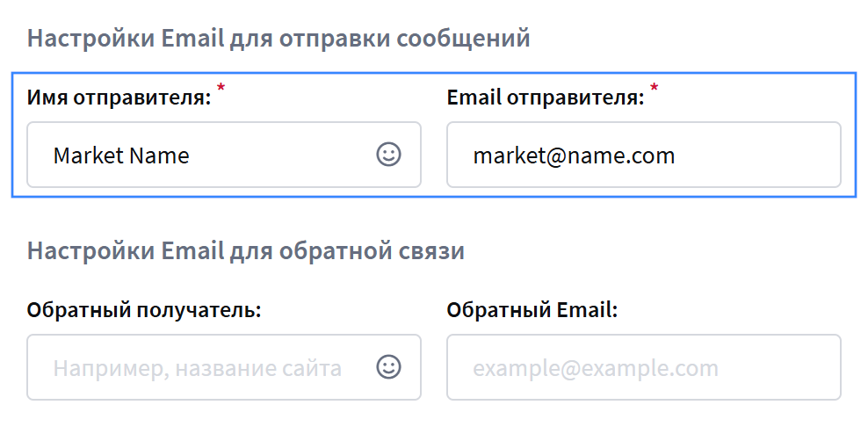The height and width of the screenshot is (441, 868).
Task: Click the 'Имя отправителя:' label
Action: [x=119, y=98]
